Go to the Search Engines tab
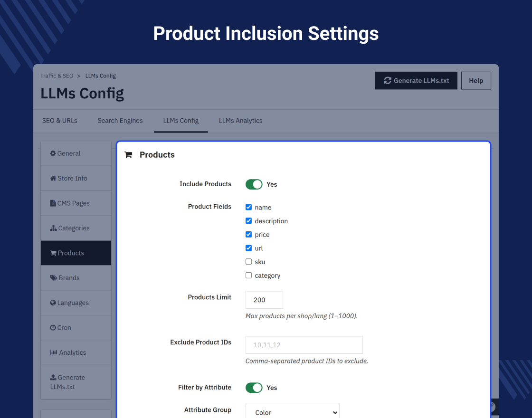The image size is (532, 418). coord(120,121)
